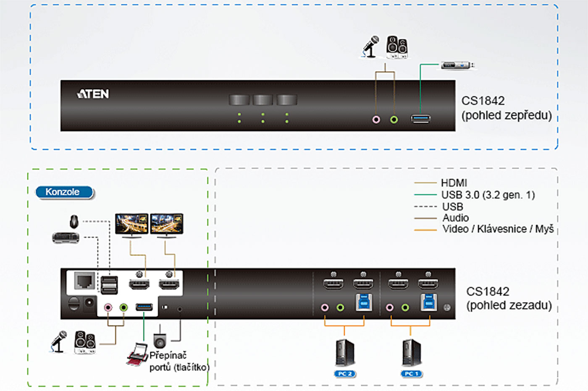Image resolution: width=588 pixels, height=391 pixels.
Task: Click the speakers icon in Konzole section
Action: coord(85,342)
